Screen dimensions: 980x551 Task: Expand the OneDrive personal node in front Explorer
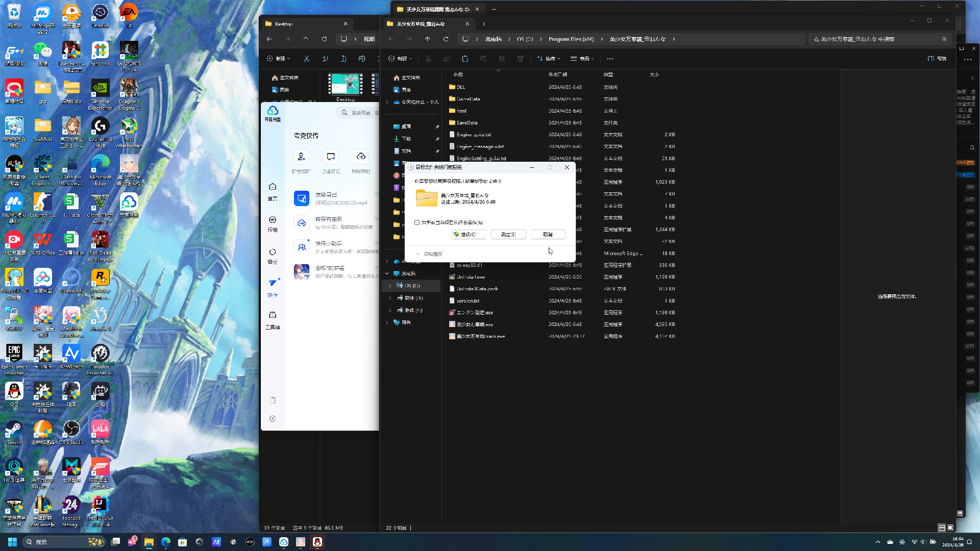pyautogui.click(x=387, y=102)
